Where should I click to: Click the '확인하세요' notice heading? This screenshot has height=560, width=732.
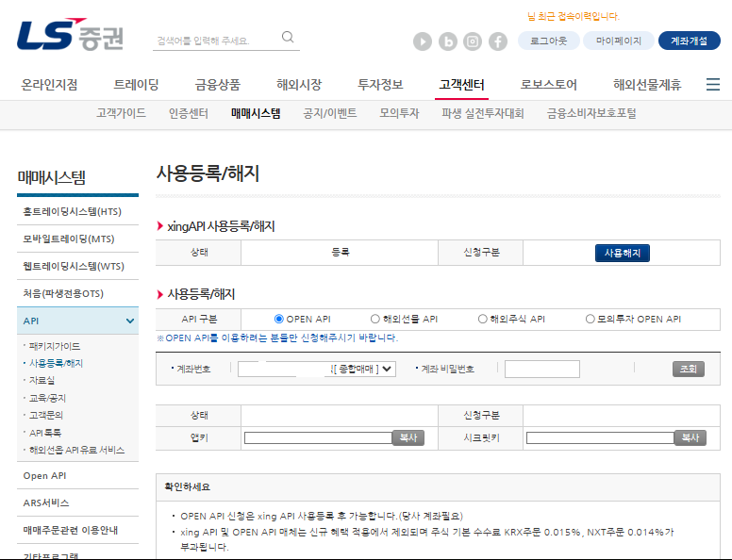click(187, 486)
